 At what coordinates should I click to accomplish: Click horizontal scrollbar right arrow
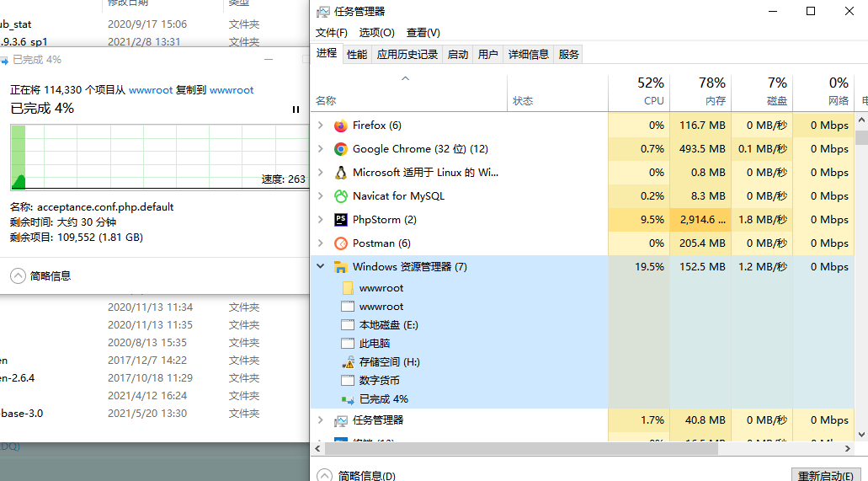(848, 448)
